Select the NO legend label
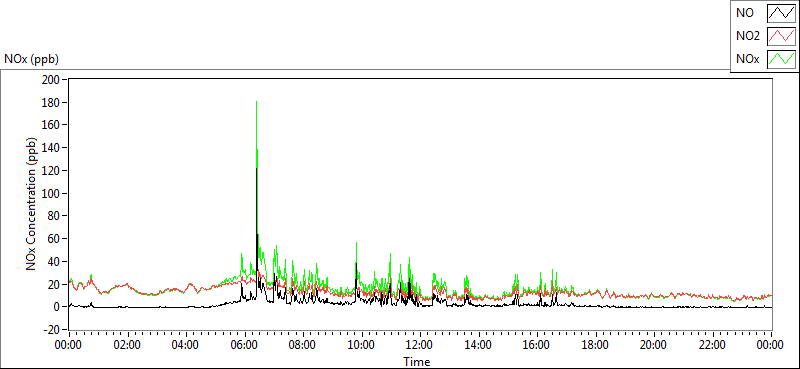The width and height of the screenshot is (800, 369). pyautogui.click(x=745, y=13)
